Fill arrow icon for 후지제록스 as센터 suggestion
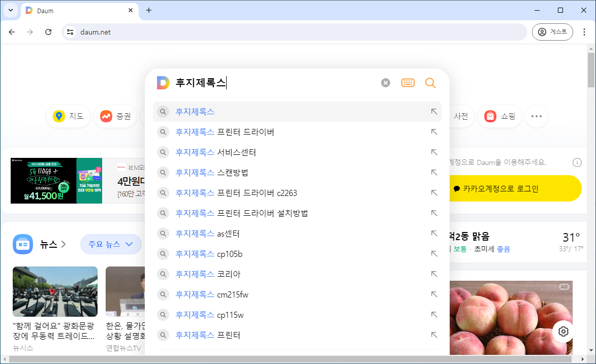 [x=434, y=234]
